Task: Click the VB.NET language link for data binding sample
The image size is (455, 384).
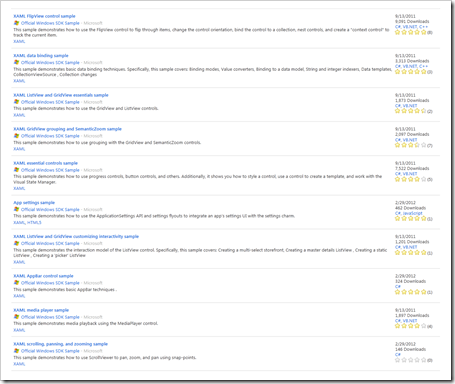Action: tap(410, 66)
